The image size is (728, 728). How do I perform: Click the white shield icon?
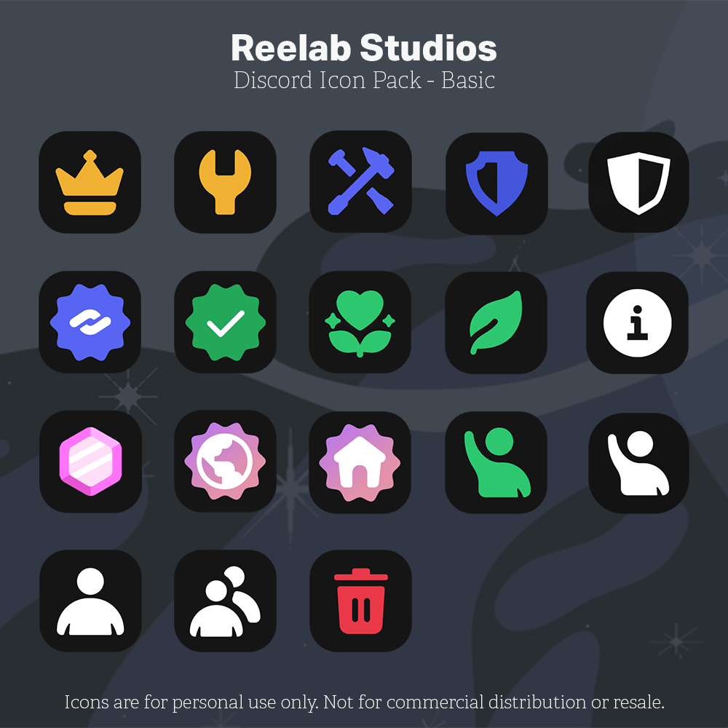[x=639, y=183]
